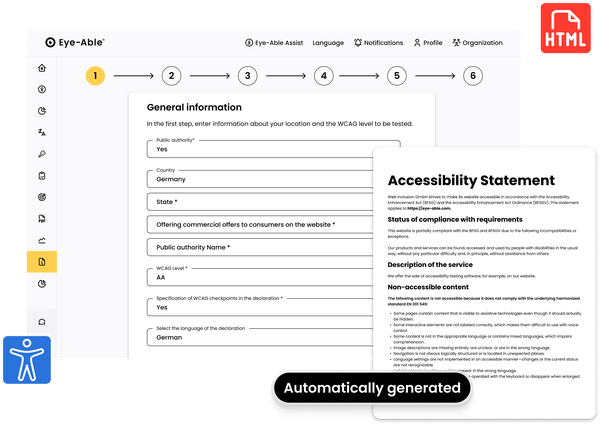
Task: Click the Accessibility Statement title
Action: click(471, 180)
